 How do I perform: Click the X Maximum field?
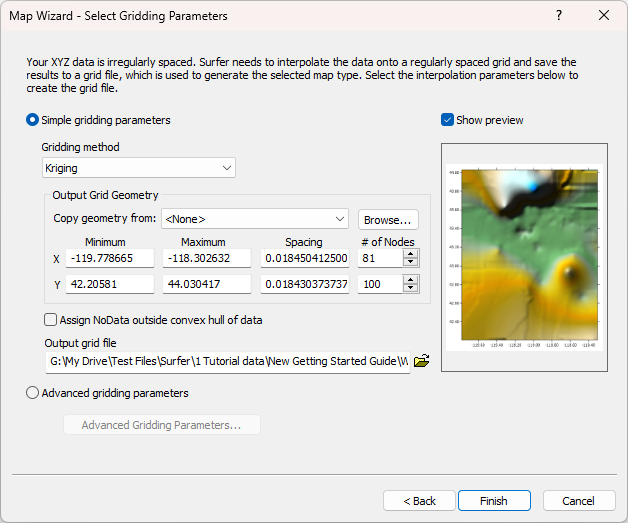207,258
